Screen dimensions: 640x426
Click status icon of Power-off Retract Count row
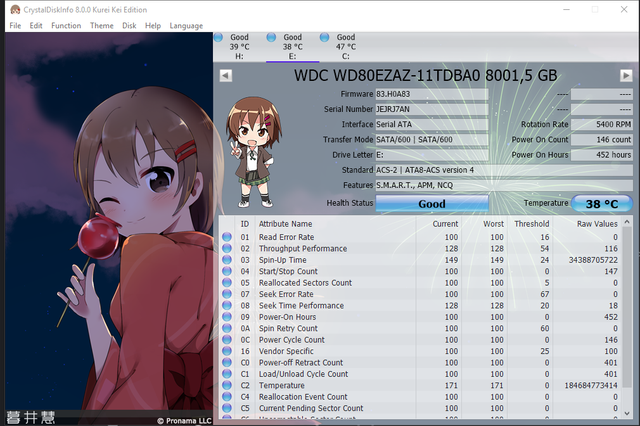[227, 363]
